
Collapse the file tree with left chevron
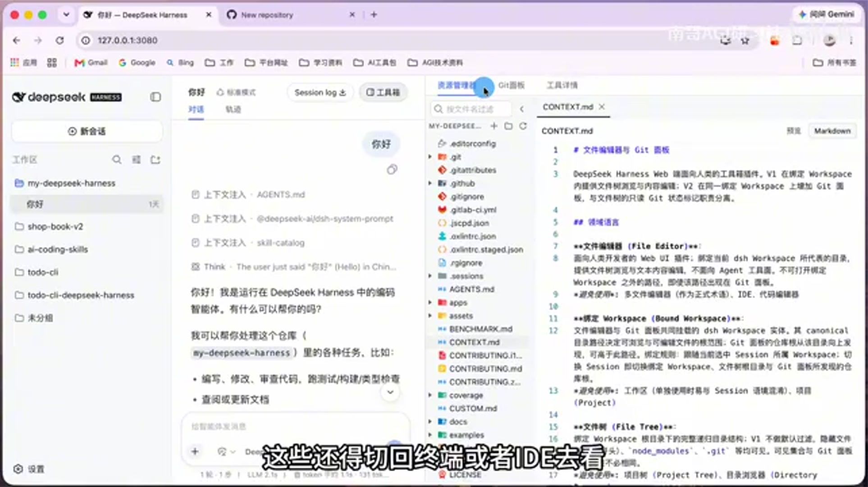(522, 109)
